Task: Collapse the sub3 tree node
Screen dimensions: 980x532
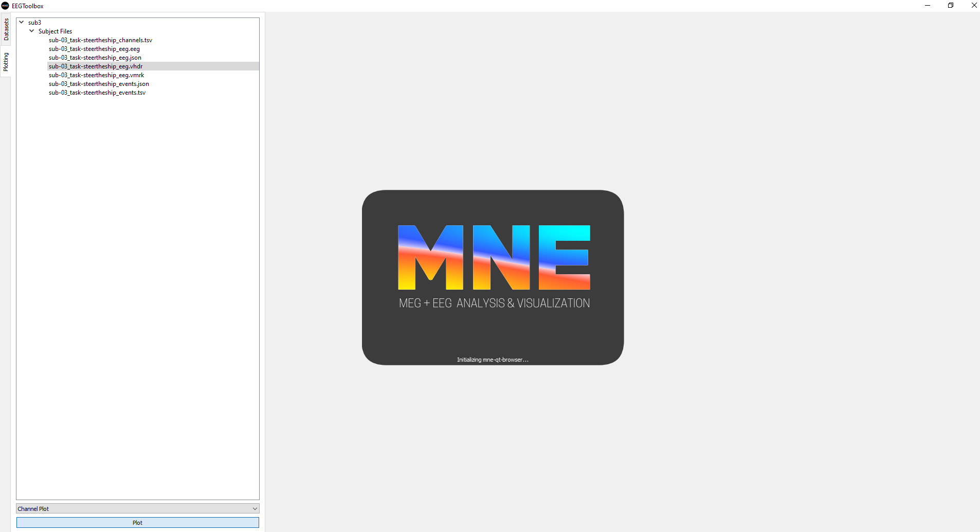Action: click(x=21, y=22)
